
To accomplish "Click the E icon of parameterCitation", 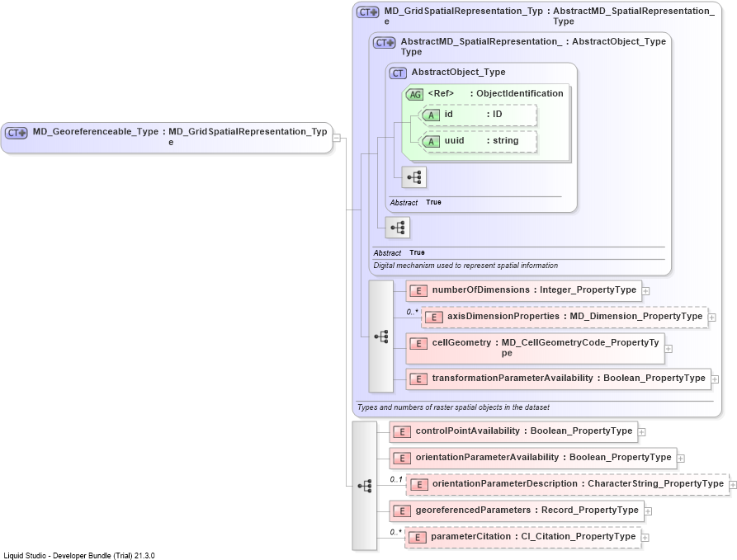I will 418,538.
